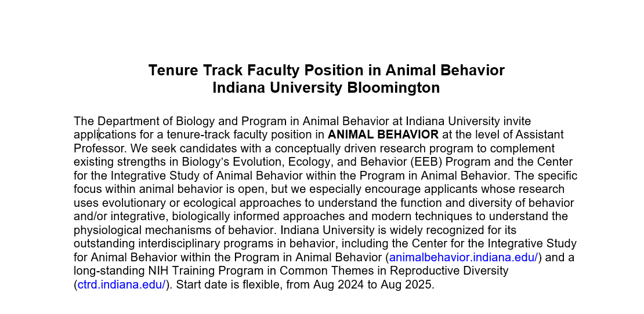Click the 'Tenure Track Faculty Position' title line
Image resolution: width=644 pixels, height=314 pixels.
[326, 70]
